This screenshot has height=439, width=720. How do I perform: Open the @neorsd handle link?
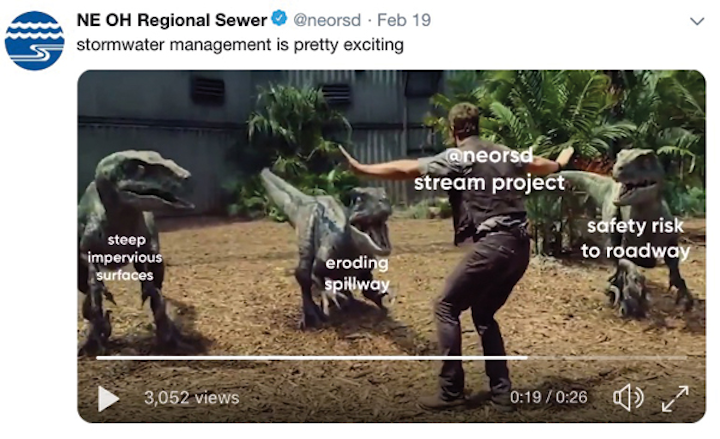(x=327, y=20)
